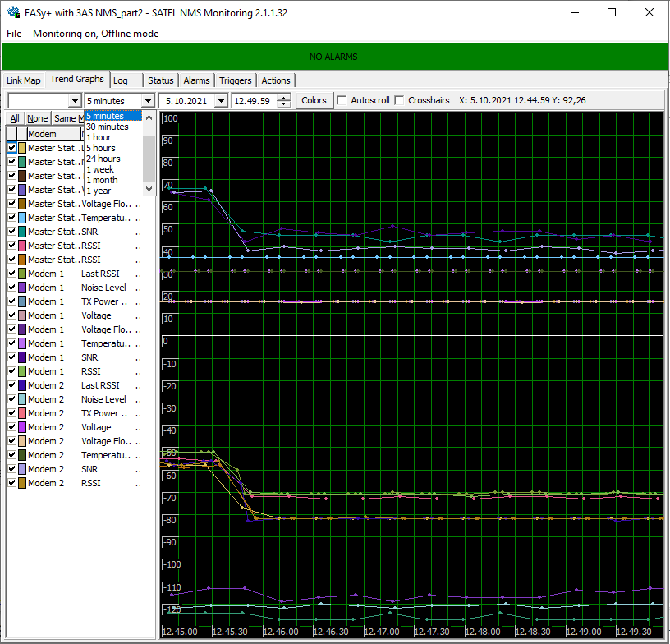Select 1 year from the time range list
Image resolution: width=670 pixels, height=644 pixels.
pyautogui.click(x=113, y=191)
